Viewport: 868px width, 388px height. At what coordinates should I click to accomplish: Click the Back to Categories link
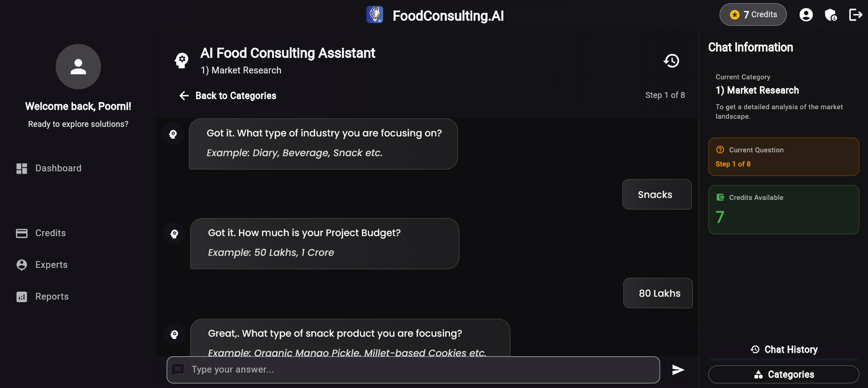tap(236, 96)
